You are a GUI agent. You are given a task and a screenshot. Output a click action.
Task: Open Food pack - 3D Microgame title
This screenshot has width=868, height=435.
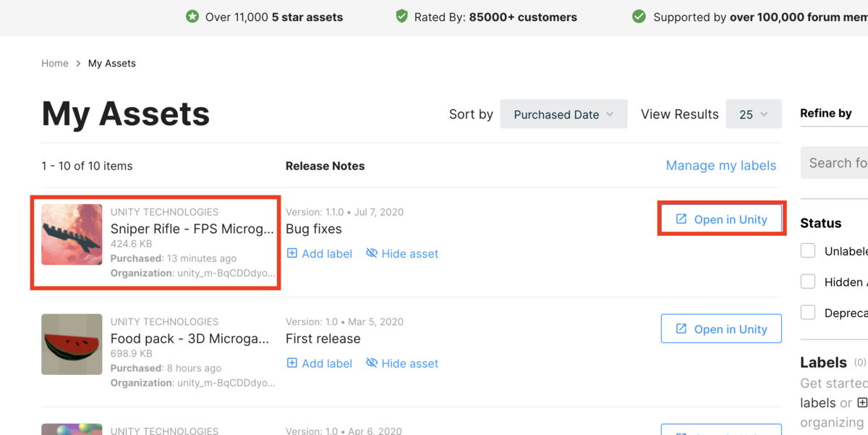click(x=191, y=339)
